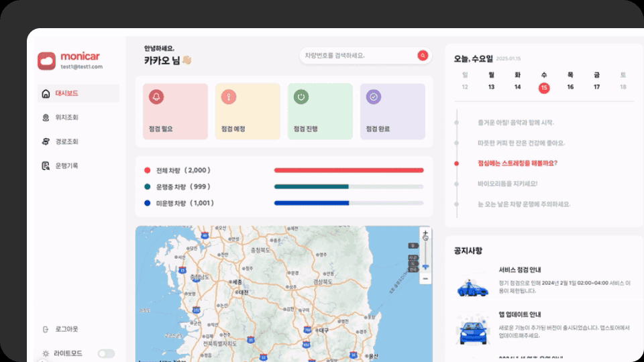Screen dimensions: 644x362
Task: Click the 오늘, 수요일 date heading
Action: tap(473, 59)
